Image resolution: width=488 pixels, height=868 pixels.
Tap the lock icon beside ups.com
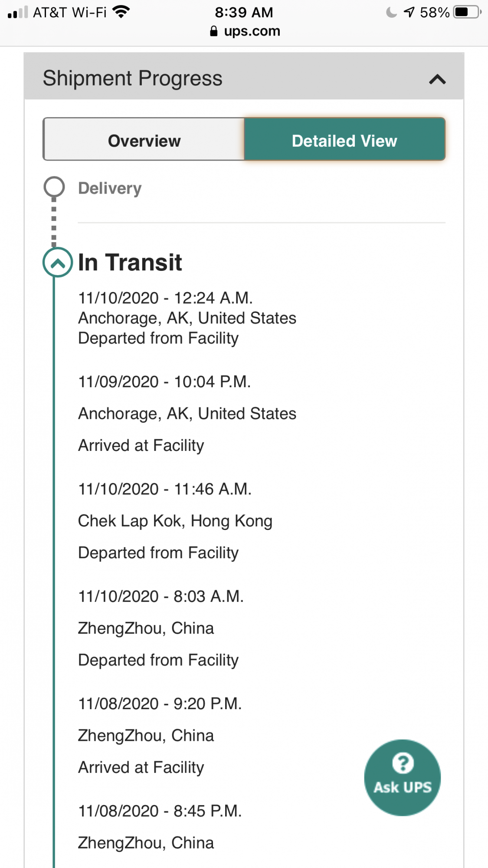tap(213, 31)
